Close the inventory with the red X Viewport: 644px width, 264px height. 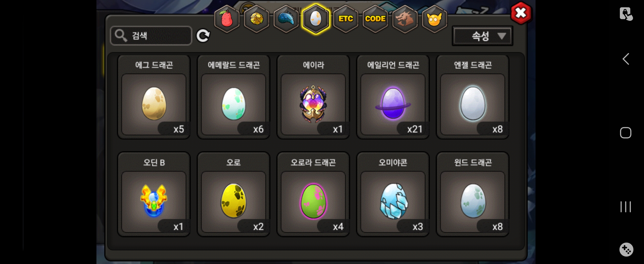click(521, 13)
